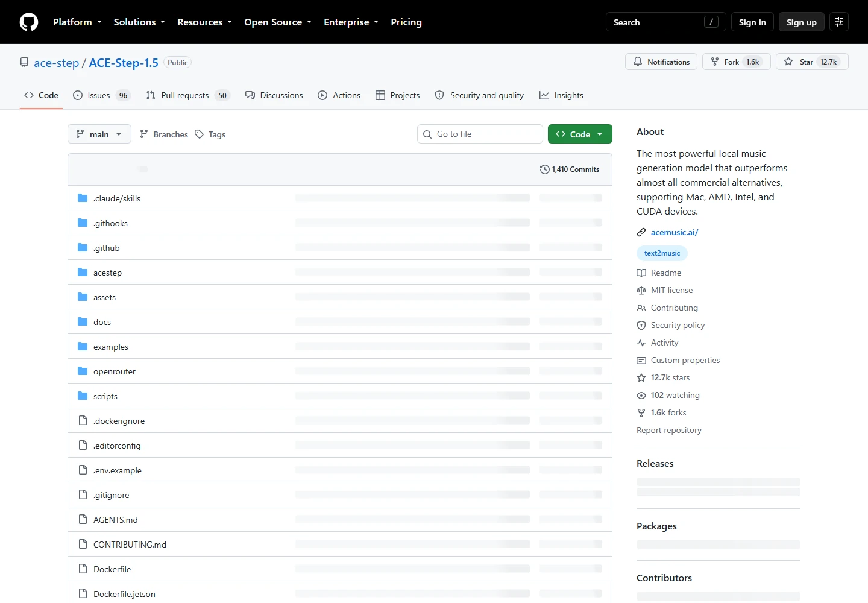Open the .github folder
The image size is (868, 603).
pyautogui.click(x=107, y=248)
